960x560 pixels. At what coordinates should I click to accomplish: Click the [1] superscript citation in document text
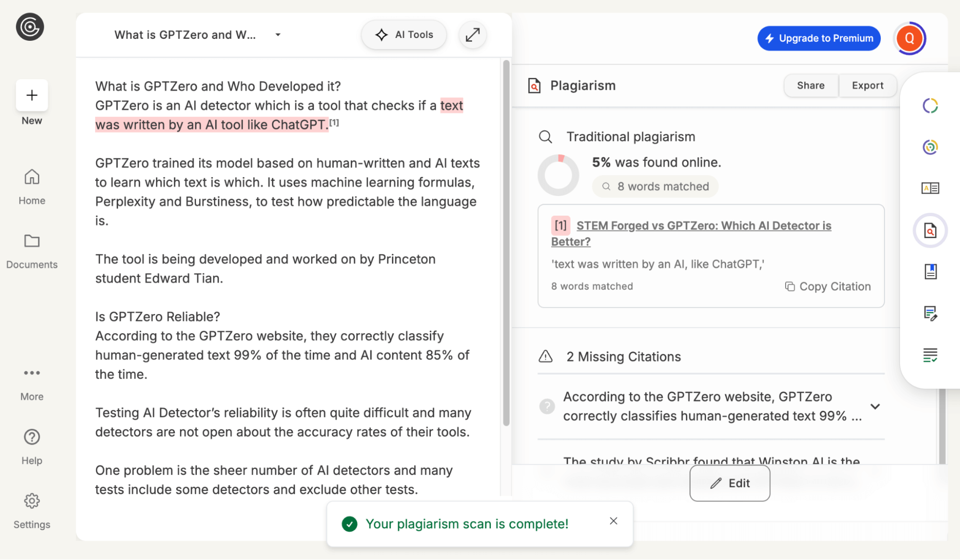click(334, 122)
